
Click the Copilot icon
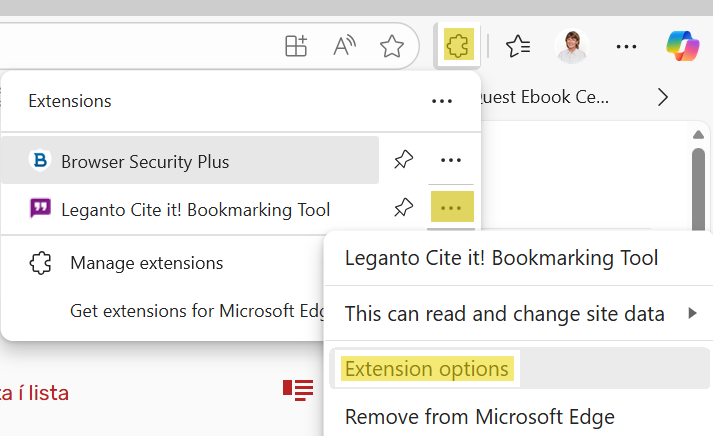[x=683, y=46]
